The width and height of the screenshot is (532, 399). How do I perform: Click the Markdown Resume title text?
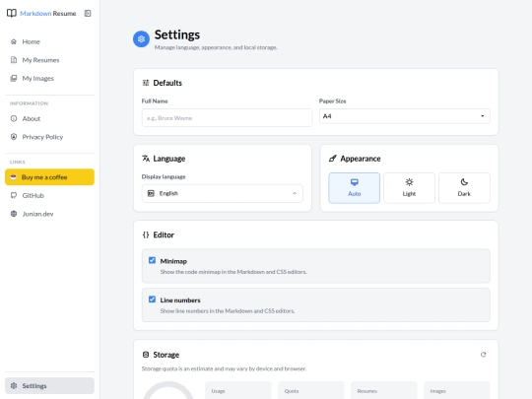click(x=48, y=13)
